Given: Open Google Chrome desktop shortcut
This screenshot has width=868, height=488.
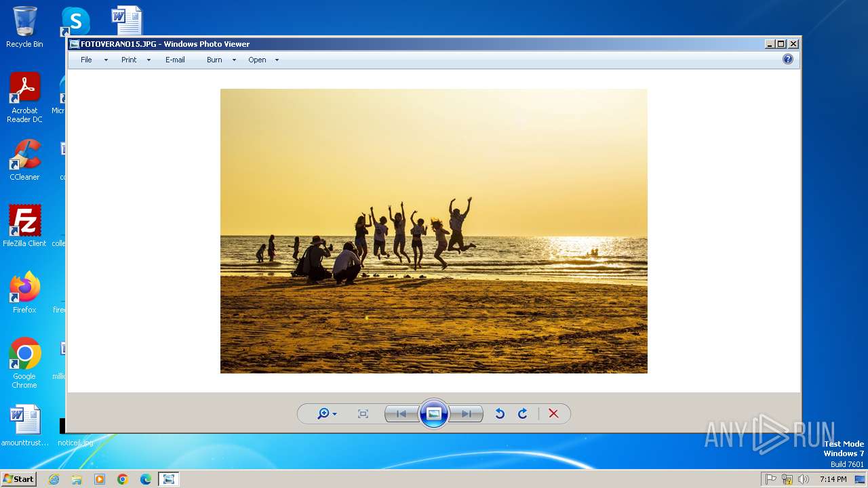Looking at the screenshot, I should coord(24,363).
